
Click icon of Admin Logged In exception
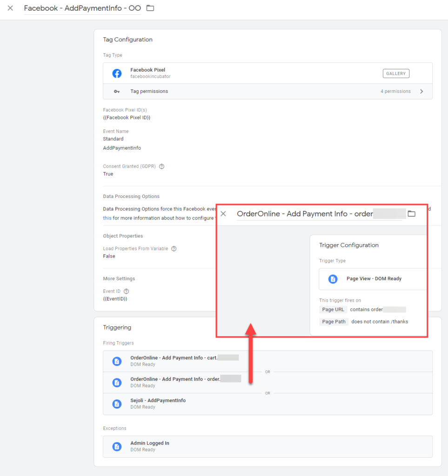coord(117,446)
